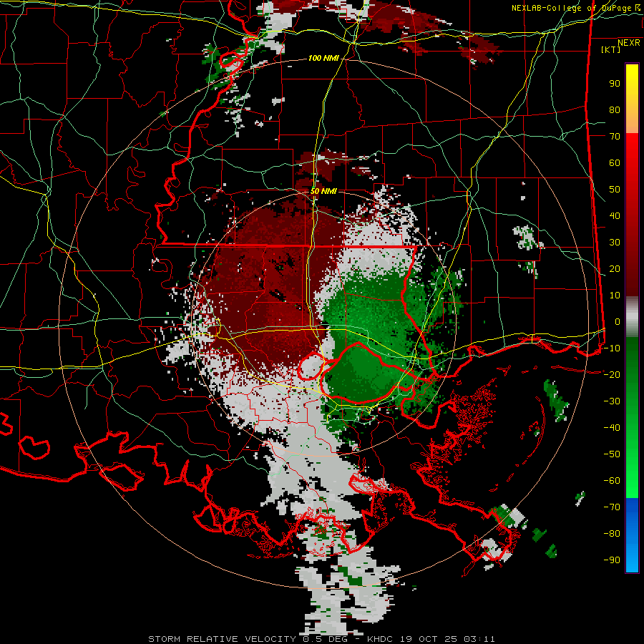This screenshot has height=644, width=644.
Task: Click the -90 value on the velocity scale
Action: click(x=612, y=560)
